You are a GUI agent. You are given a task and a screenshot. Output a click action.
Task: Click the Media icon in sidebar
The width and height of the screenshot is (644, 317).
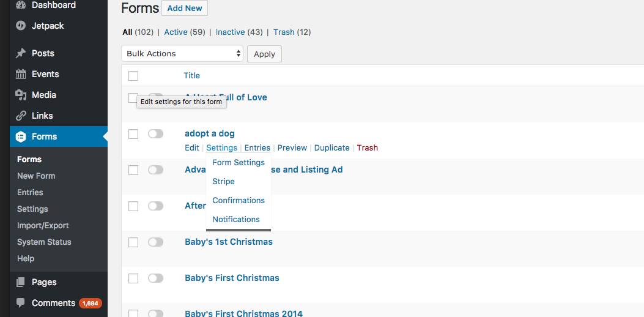pyautogui.click(x=21, y=95)
